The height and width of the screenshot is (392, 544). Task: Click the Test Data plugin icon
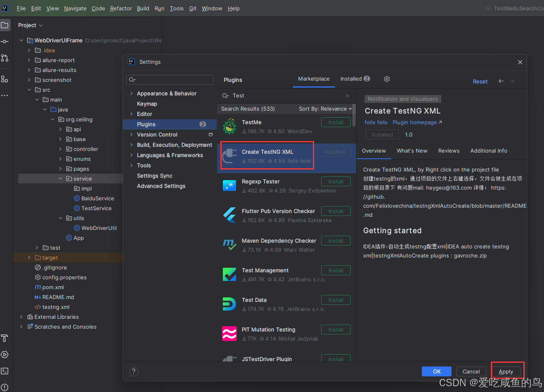229,304
